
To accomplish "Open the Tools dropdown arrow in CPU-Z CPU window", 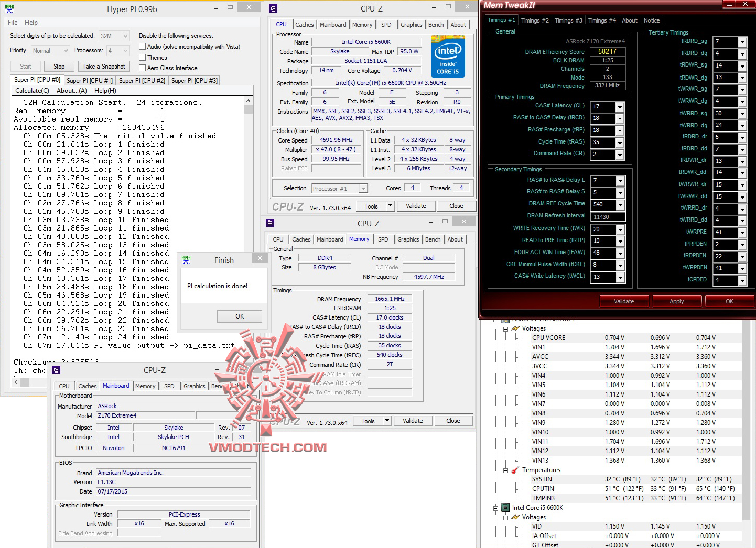I will click(x=391, y=206).
